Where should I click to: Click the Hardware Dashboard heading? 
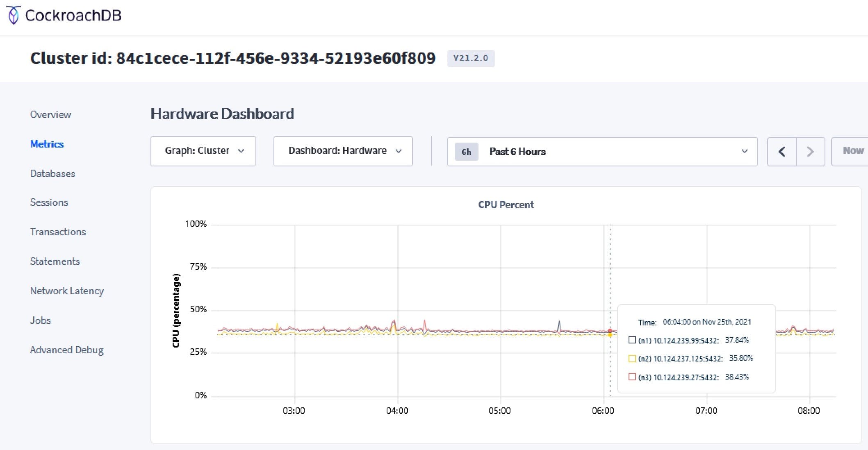tap(222, 114)
